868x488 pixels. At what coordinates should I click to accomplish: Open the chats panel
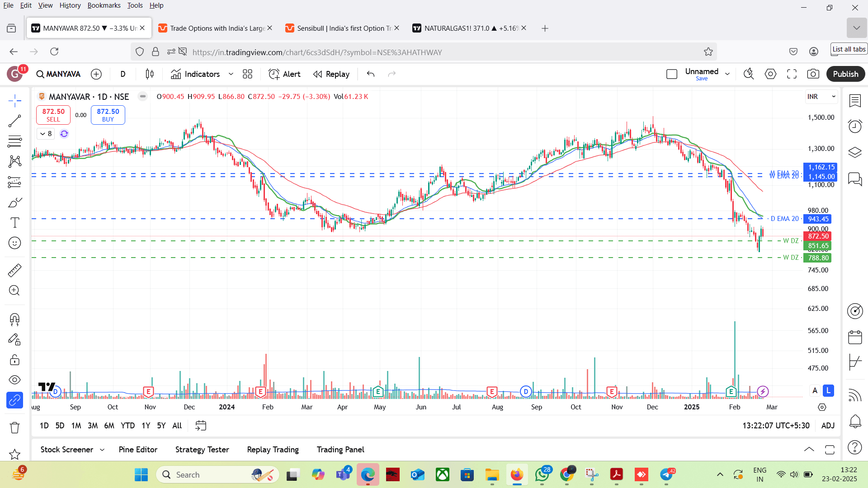click(x=855, y=179)
